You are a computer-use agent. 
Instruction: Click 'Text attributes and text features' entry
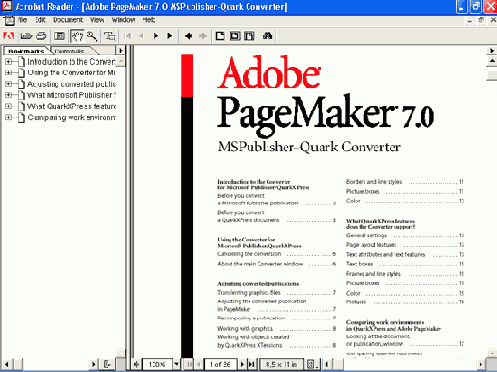386,255
